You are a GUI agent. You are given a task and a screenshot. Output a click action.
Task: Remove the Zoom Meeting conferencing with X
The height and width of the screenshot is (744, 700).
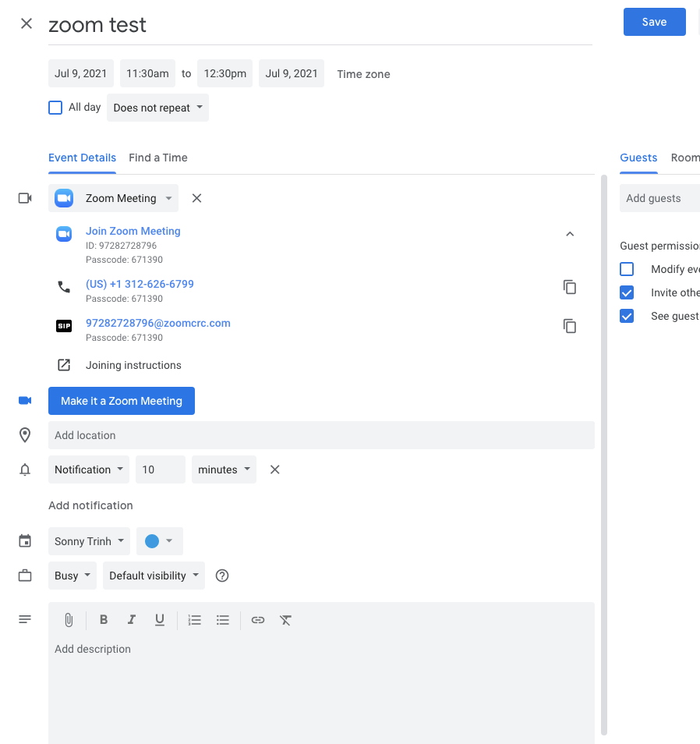(x=196, y=198)
